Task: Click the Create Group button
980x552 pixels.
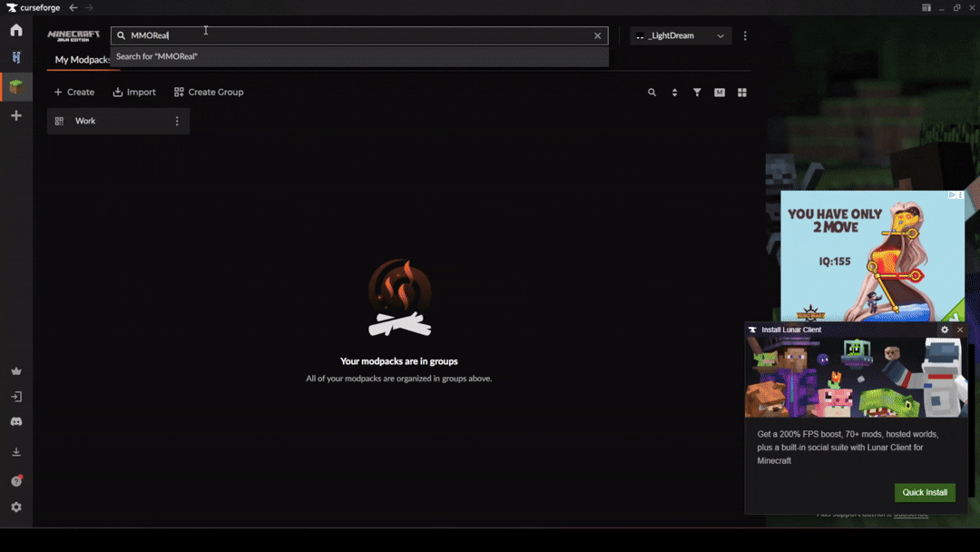Action: (x=209, y=92)
